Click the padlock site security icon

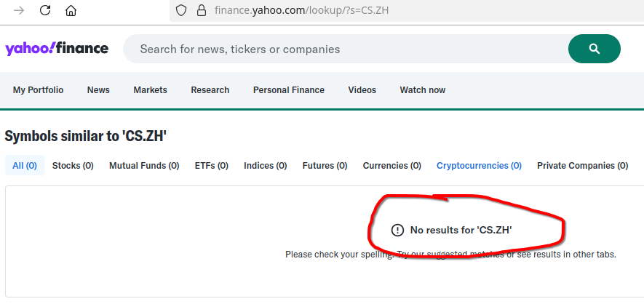(202, 11)
